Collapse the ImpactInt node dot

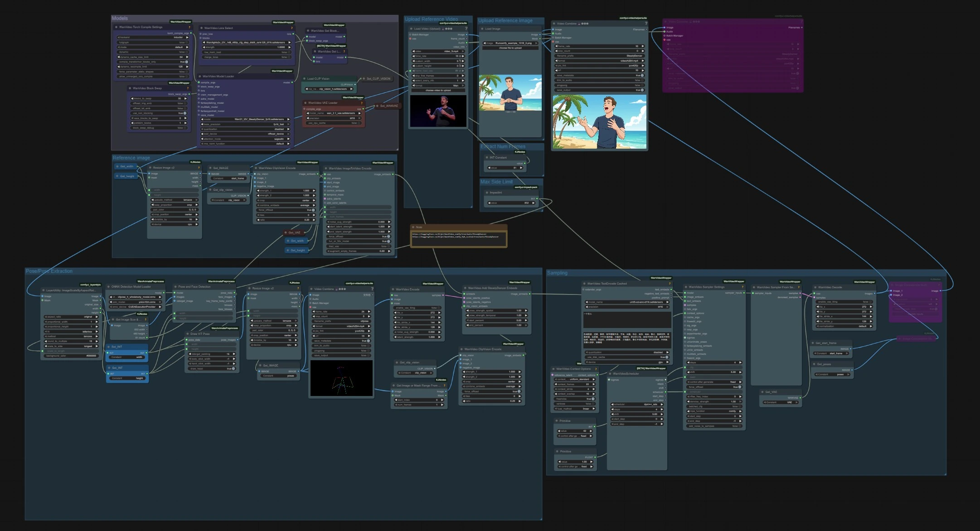pos(486,193)
